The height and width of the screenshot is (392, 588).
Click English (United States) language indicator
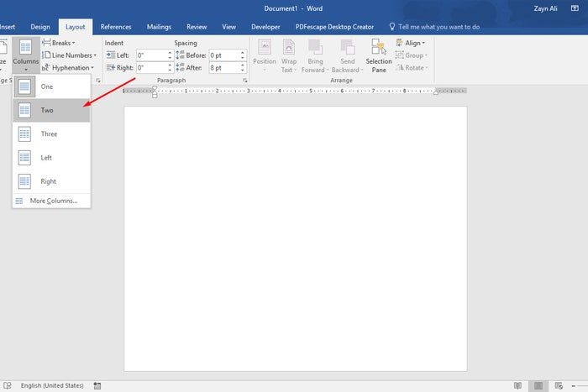point(52,385)
